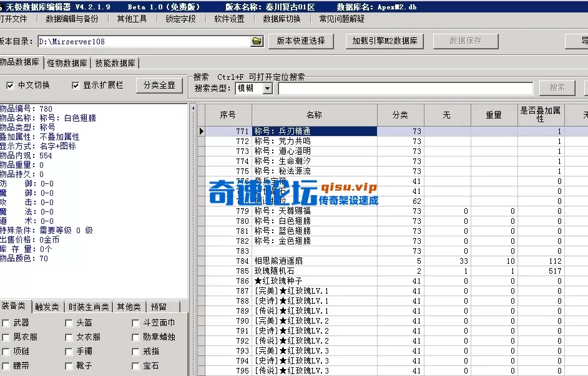This screenshot has width=588, height=376.
Task: Select the row ★红玫瑰种子
Action: pos(393,281)
